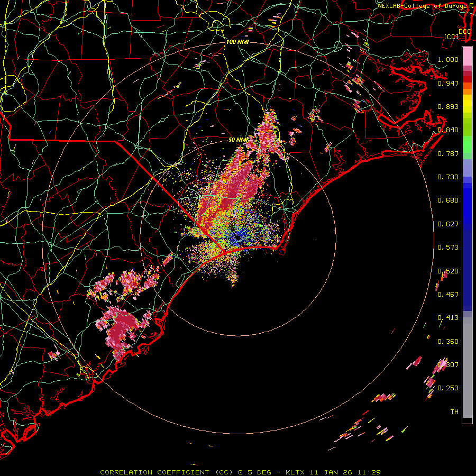Select the 0.893 legend value
The image size is (476, 476).
(448, 106)
